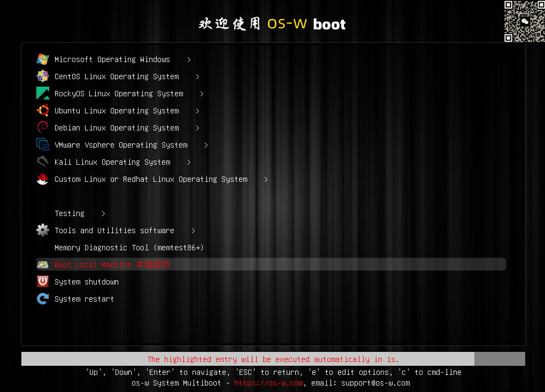Click the CentOS logo icon
Image resolution: width=545 pixels, height=392 pixels.
[43, 76]
